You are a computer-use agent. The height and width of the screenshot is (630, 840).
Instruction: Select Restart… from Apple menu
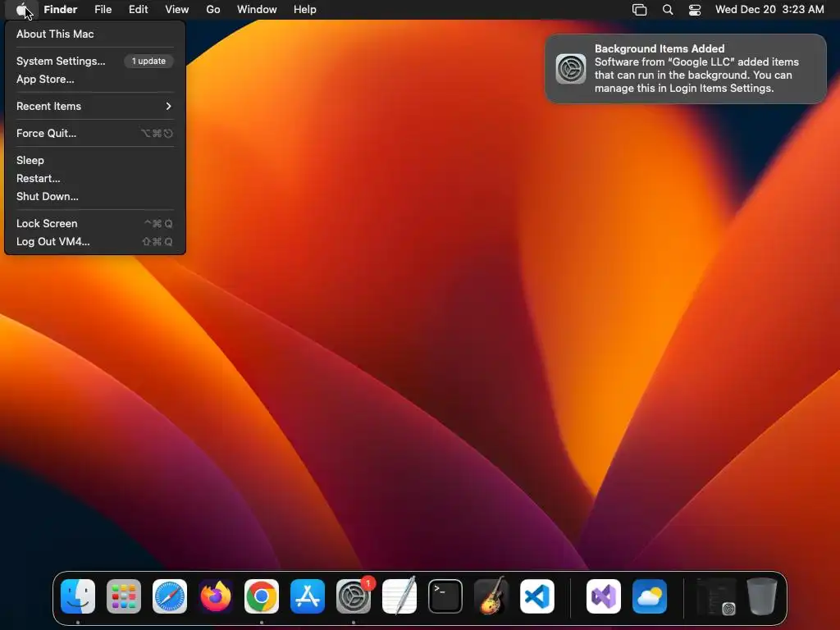pos(95,178)
